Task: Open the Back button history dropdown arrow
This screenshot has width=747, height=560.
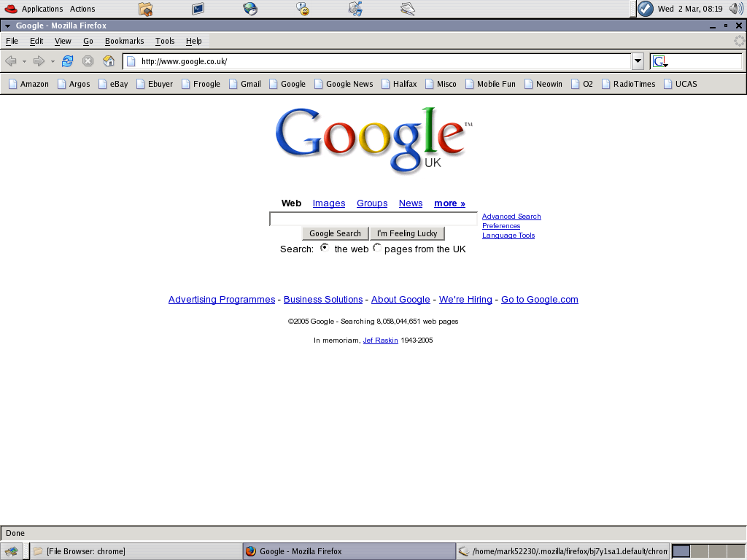Action: coord(23,61)
